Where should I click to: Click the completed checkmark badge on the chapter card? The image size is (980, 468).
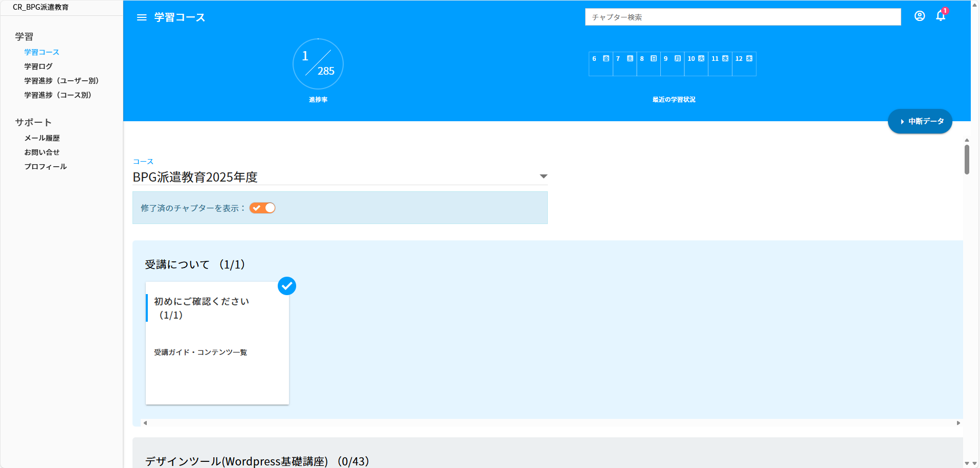(x=287, y=286)
